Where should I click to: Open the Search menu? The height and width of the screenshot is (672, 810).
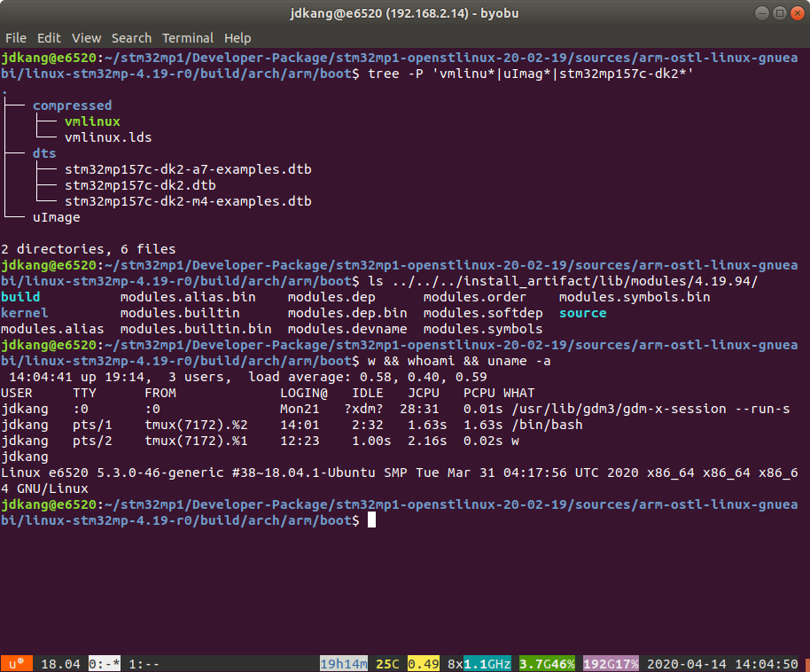point(131,38)
